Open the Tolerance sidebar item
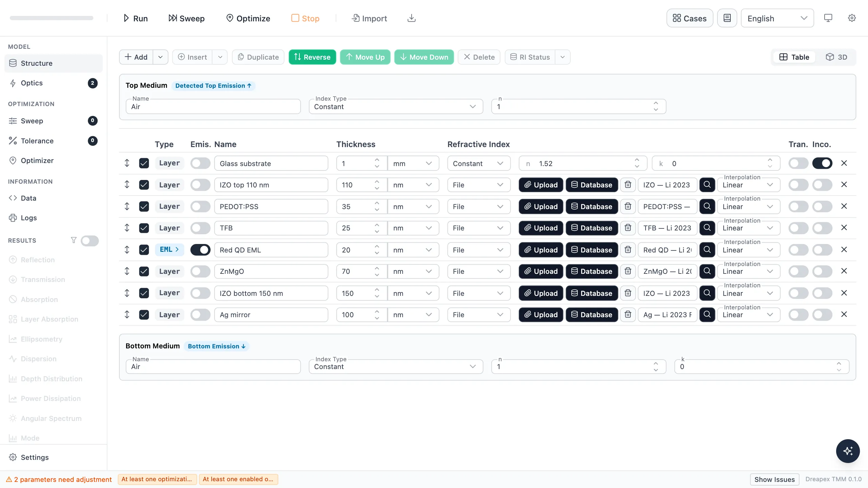Viewport: 868px width, 488px height. [x=53, y=141]
